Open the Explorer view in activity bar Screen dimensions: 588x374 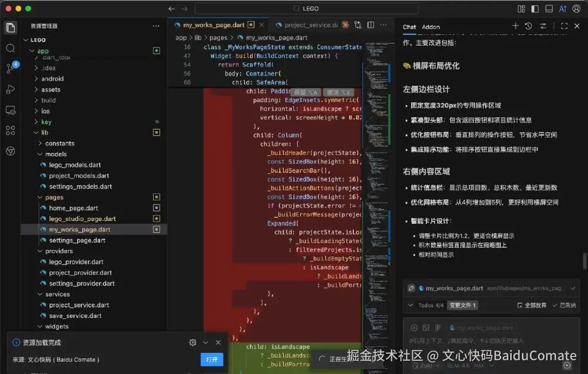point(10,27)
